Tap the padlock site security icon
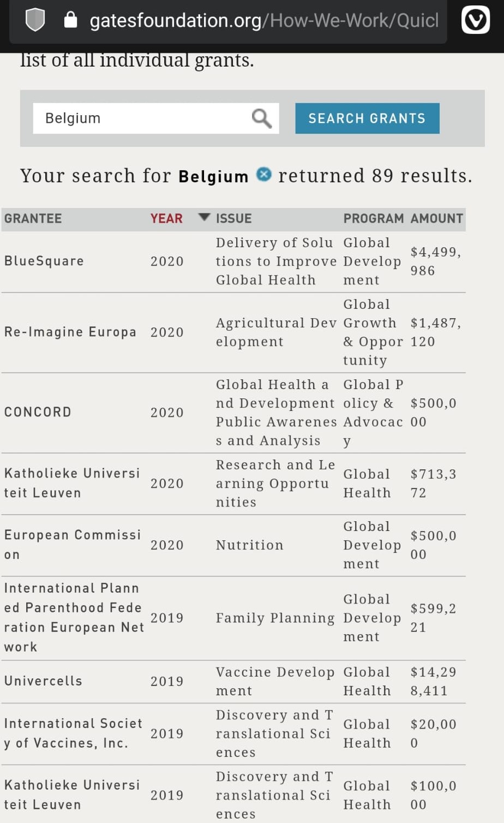The height and width of the screenshot is (823, 504). [x=70, y=20]
